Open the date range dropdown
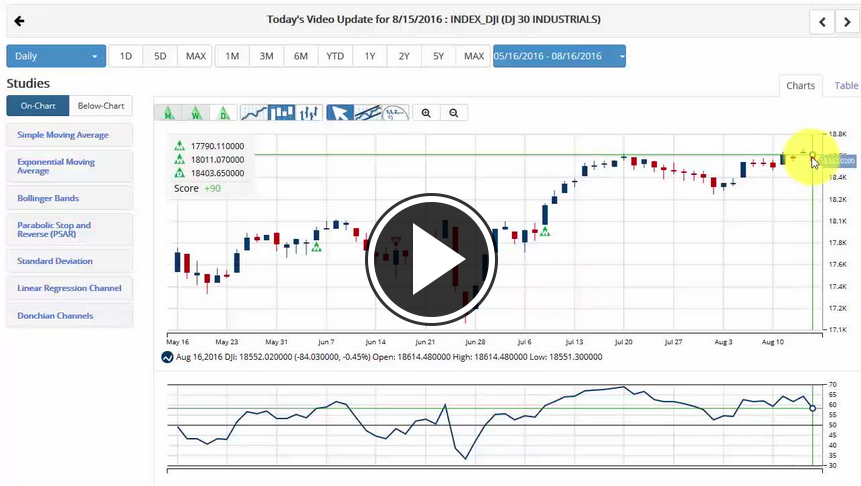 pos(559,56)
